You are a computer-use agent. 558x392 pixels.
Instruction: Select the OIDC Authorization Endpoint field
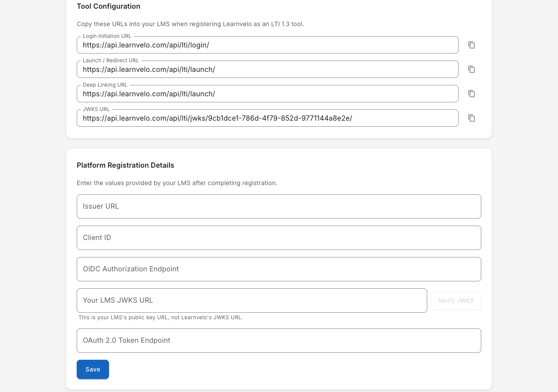279,269
